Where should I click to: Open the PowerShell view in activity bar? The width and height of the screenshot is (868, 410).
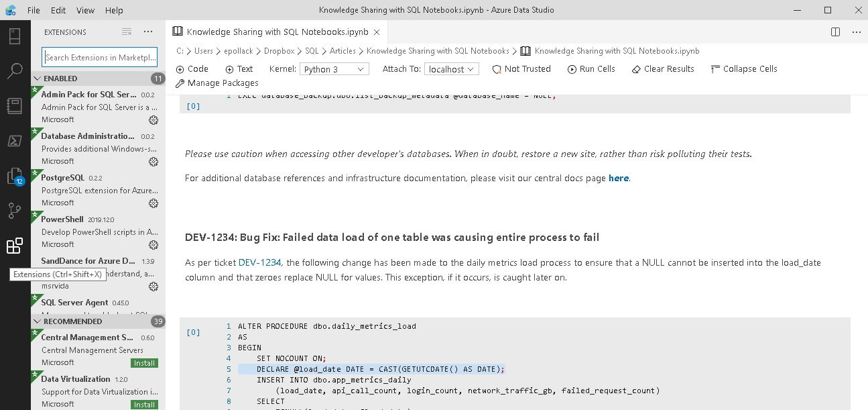pyautogui.click(x=15, y=141)
